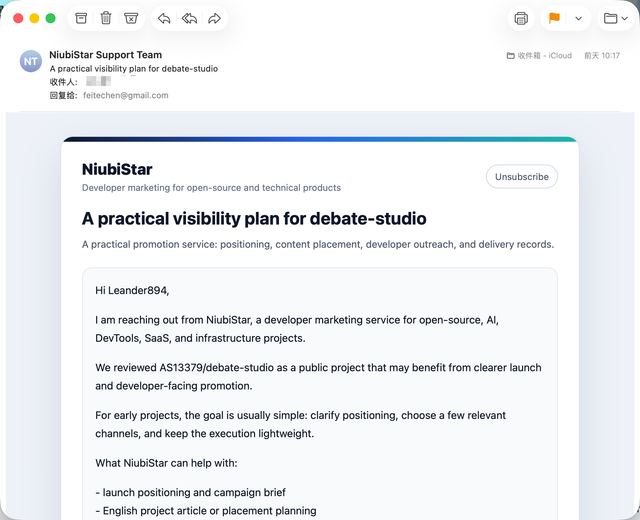Click the NiubiStar brand heading in email
Viewport: 640px width, 520px height.
tap(117, 169)
